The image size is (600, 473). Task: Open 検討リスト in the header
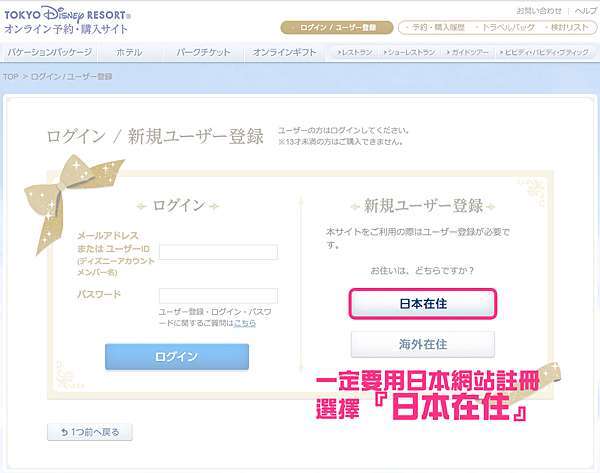point(567,28)
